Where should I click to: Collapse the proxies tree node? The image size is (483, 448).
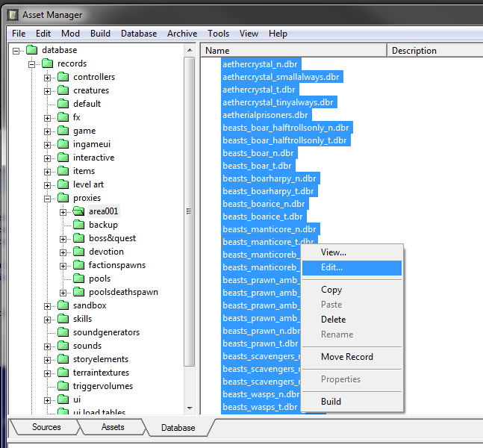click(x=48, y=198)
